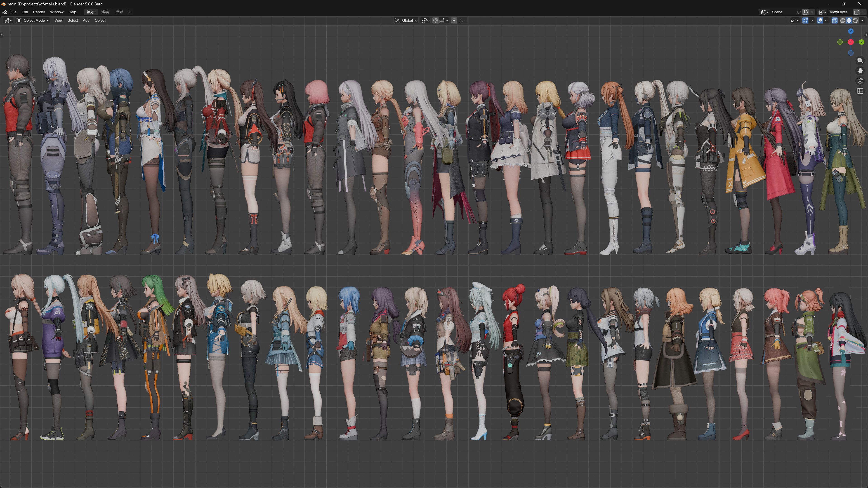Click new scene duplicate icon
This screenshot has height=488, width=868.
(805, 12)
